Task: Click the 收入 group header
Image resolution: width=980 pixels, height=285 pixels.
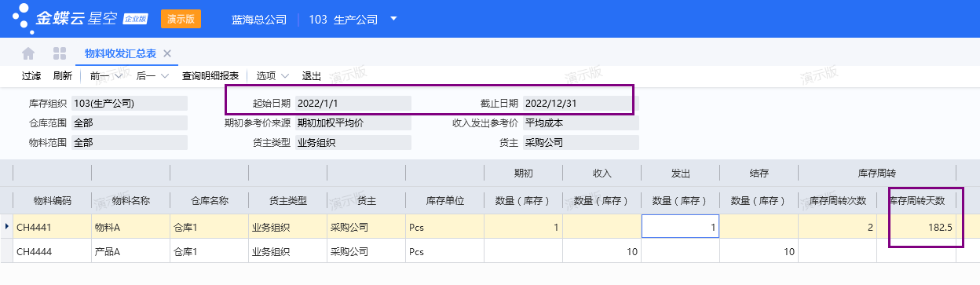Action: (602, 173)
